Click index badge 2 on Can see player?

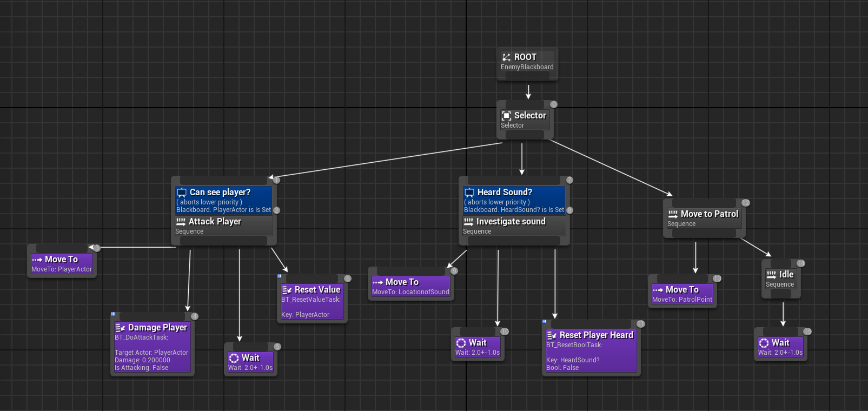(276, 210)
